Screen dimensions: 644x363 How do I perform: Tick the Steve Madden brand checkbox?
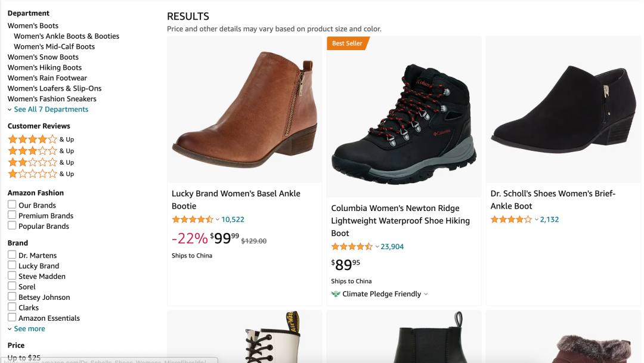pos(12,275)
